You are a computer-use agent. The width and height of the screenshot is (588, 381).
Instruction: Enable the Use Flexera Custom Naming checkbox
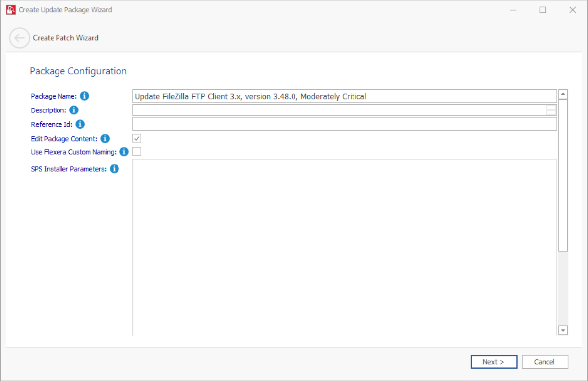click(x=137, y=152)
